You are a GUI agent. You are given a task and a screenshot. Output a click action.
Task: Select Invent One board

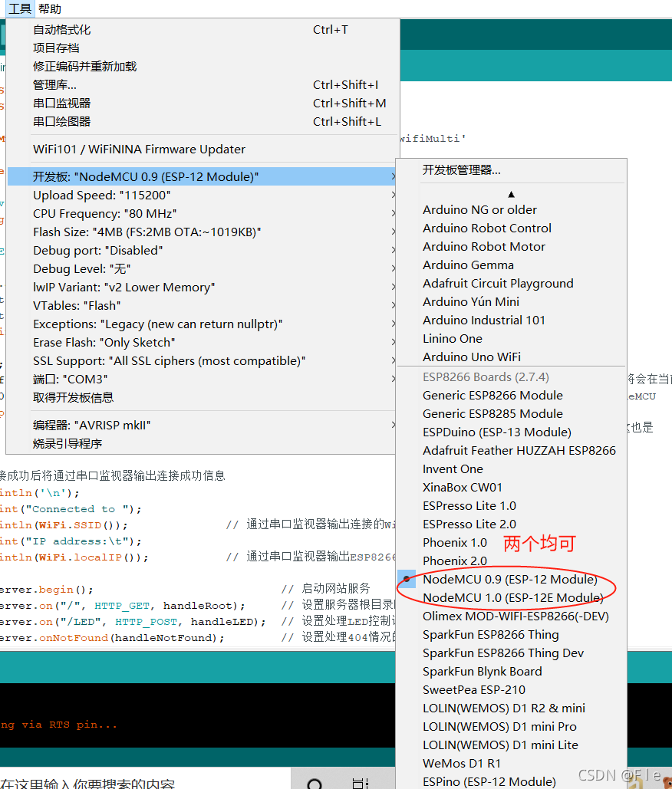pos(512,469)
